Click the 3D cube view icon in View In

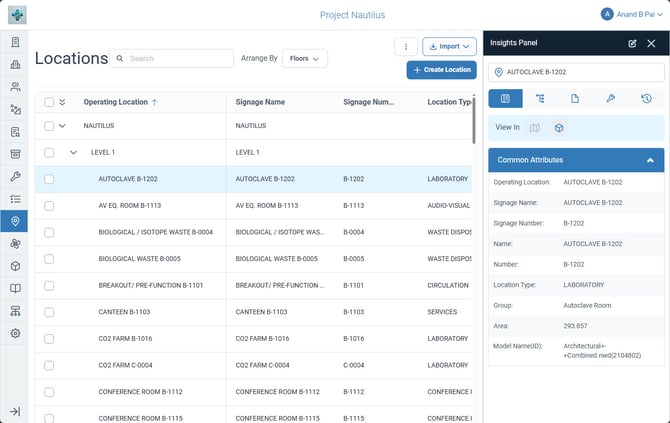558,128
